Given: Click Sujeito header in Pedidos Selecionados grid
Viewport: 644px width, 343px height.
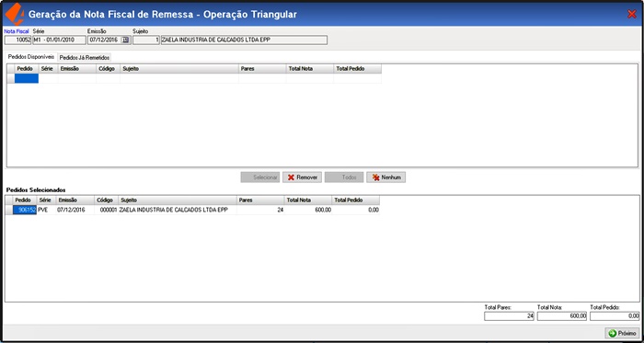Looking at the screenshot, I should pyautogui.click(x=178, y=200).
